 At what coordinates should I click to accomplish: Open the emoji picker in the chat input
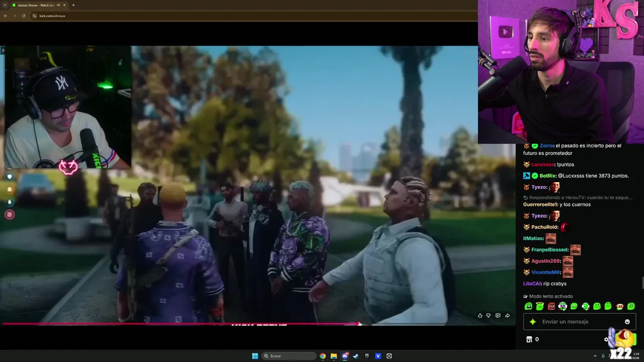(x=627, y=322)
